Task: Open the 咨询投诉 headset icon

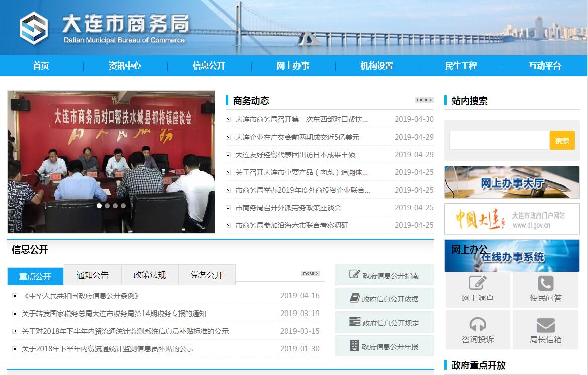Action: click(x=478, y=324)
